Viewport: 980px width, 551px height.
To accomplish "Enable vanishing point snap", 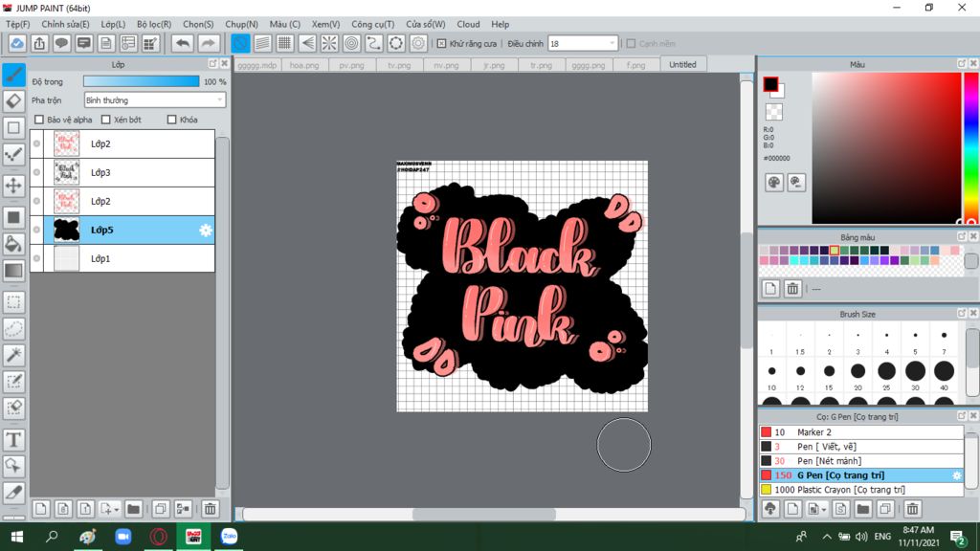I will tap(307, 44).
